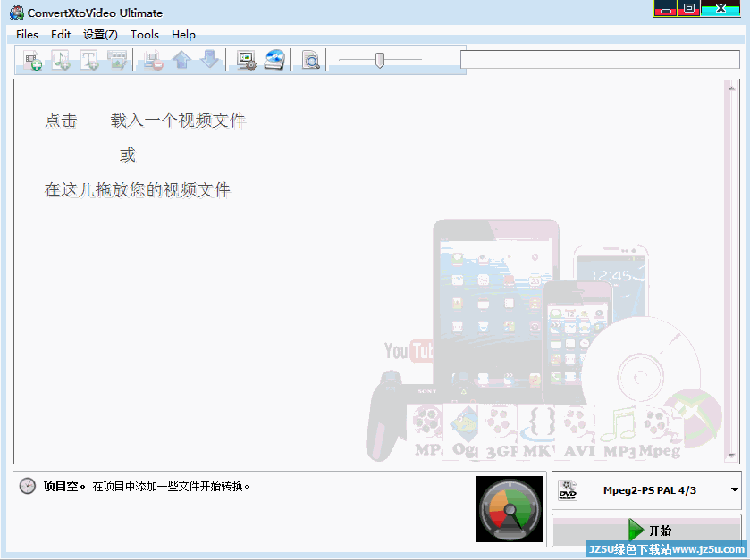Viewport: 750px width, 560px height.
Task: Click the ConvertXtoVideo title bar app icon
Action: [x=17, y=13]
